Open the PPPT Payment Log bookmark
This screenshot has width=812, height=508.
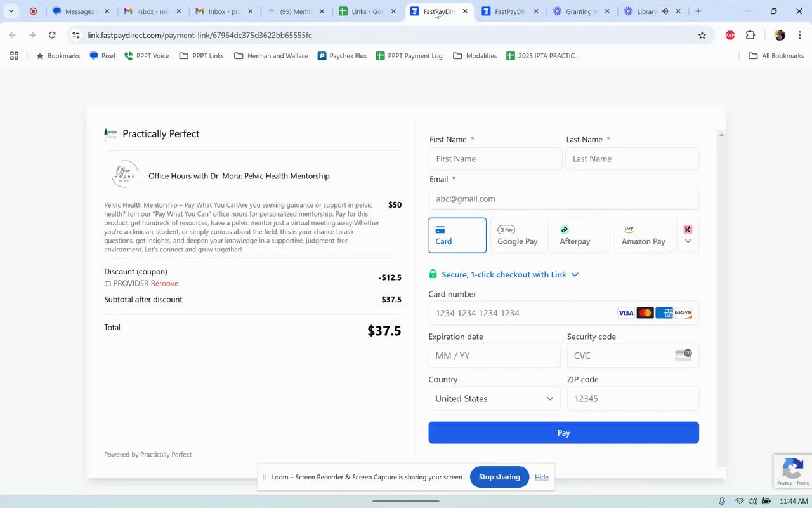click(409, 56)
